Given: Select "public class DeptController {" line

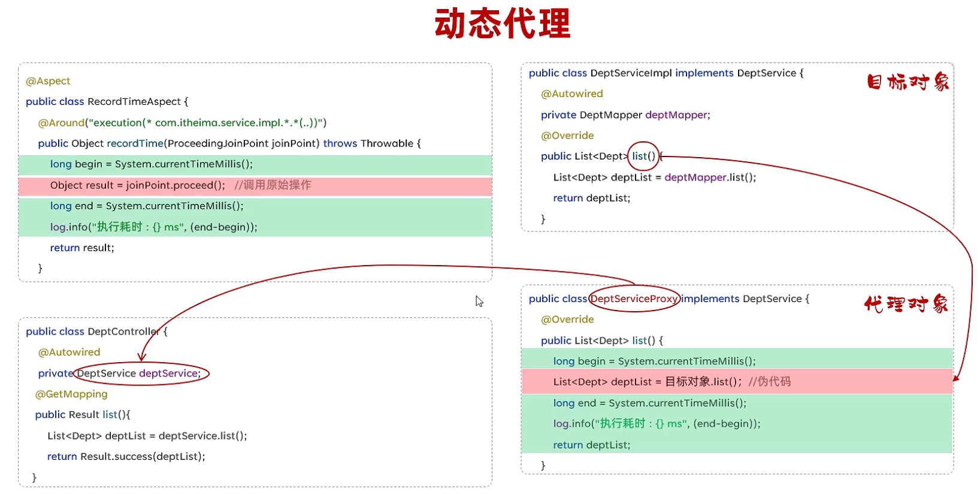Looking at the screenshot, I should click(96, 332).
